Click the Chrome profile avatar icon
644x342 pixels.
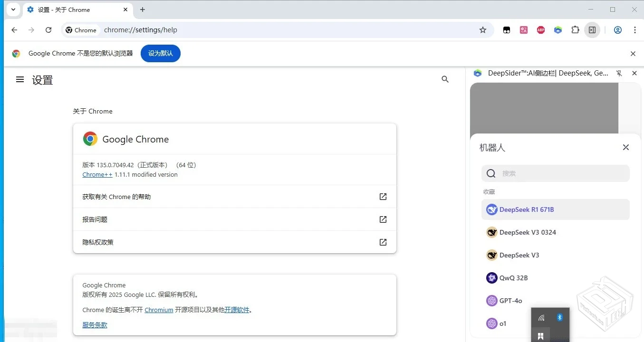pos(617,29)
